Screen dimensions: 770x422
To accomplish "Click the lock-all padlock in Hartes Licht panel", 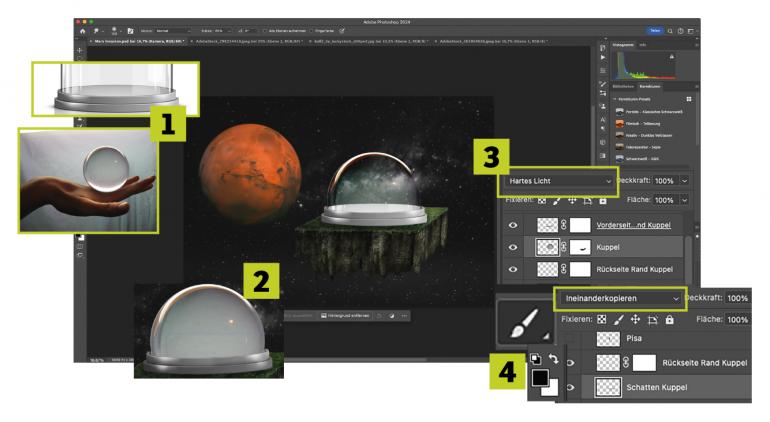I will (603, 200).
